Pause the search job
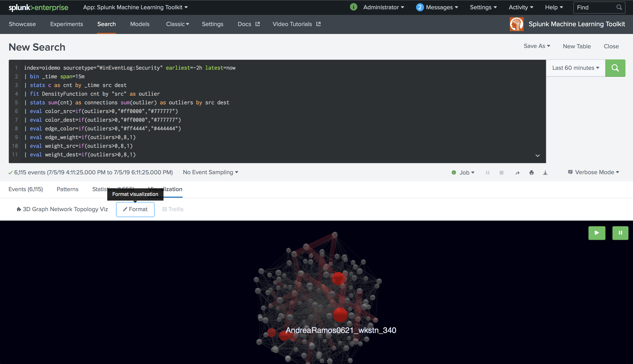 click(487, 172)
